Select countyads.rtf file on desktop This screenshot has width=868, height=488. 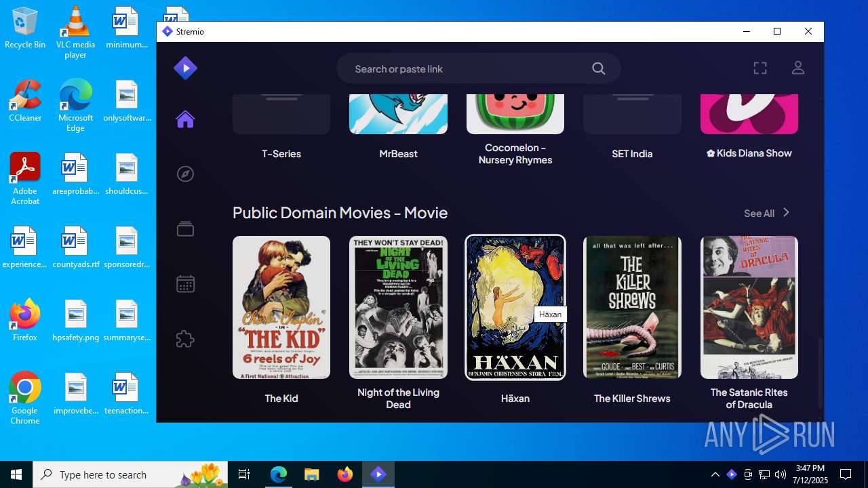coord(75,247)
